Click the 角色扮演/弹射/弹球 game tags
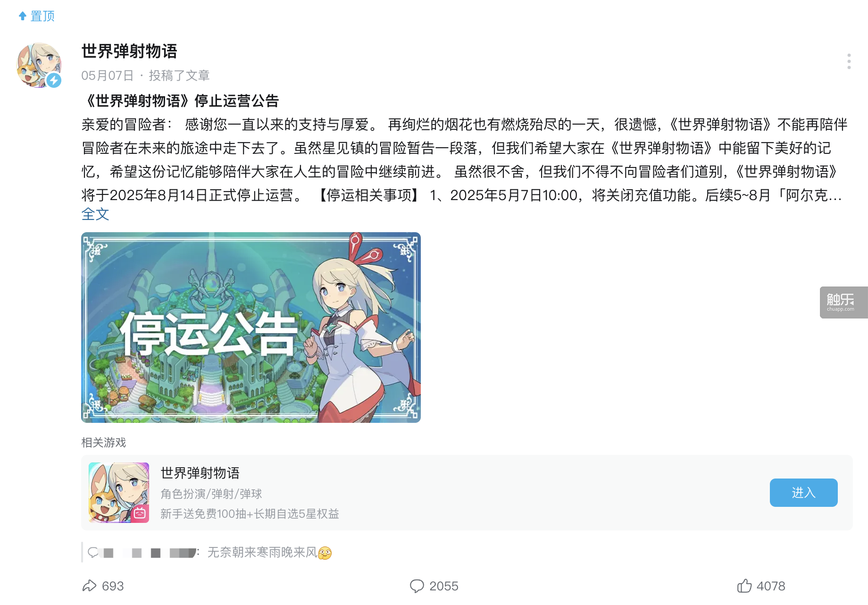868x605 pixels. tap(211, 494)
